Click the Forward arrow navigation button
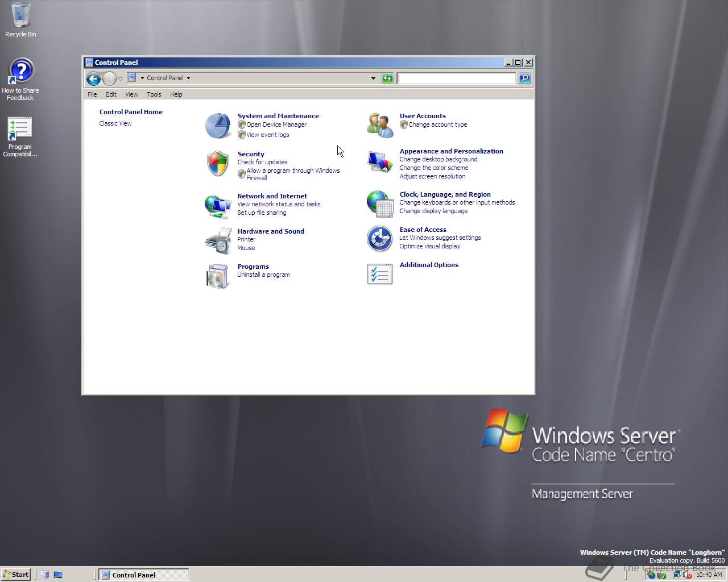728x582 pixels. tap(109, 78)
